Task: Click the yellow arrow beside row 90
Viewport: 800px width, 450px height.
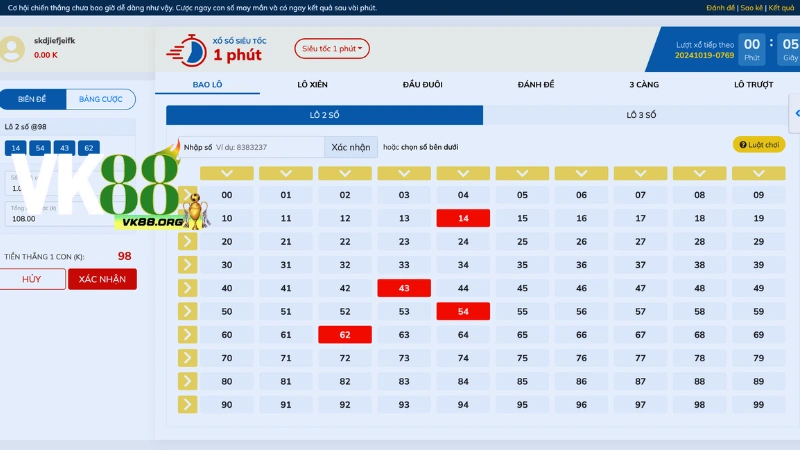Action: click(189, 404)
